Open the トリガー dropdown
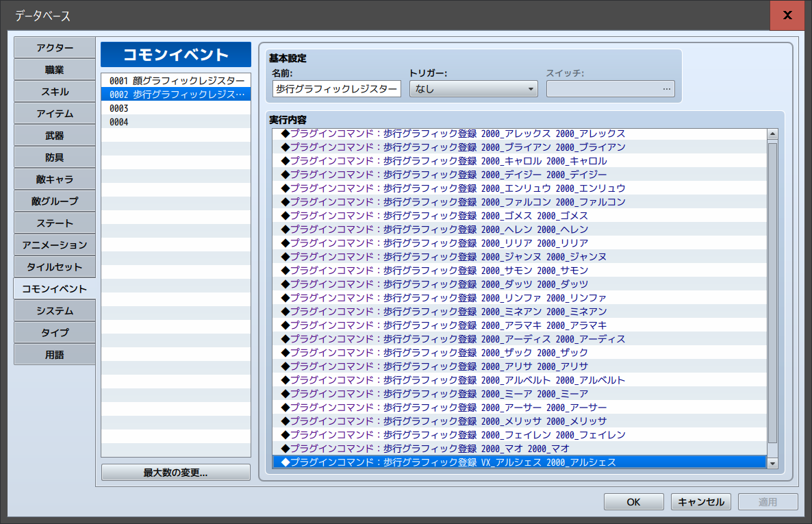 click(473, 88)
